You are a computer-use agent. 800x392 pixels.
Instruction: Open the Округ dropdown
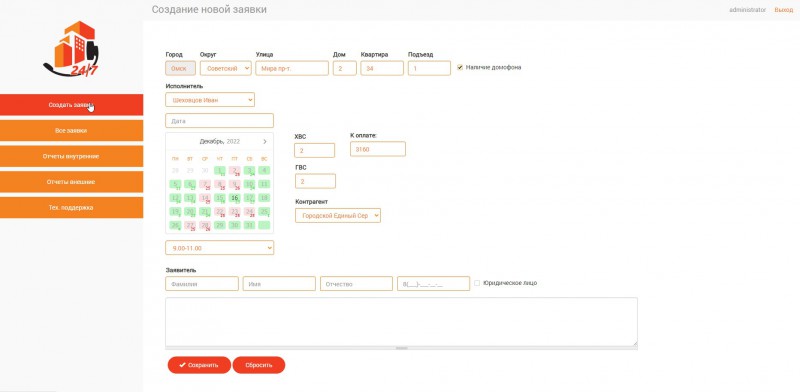[x=226, y=68]
